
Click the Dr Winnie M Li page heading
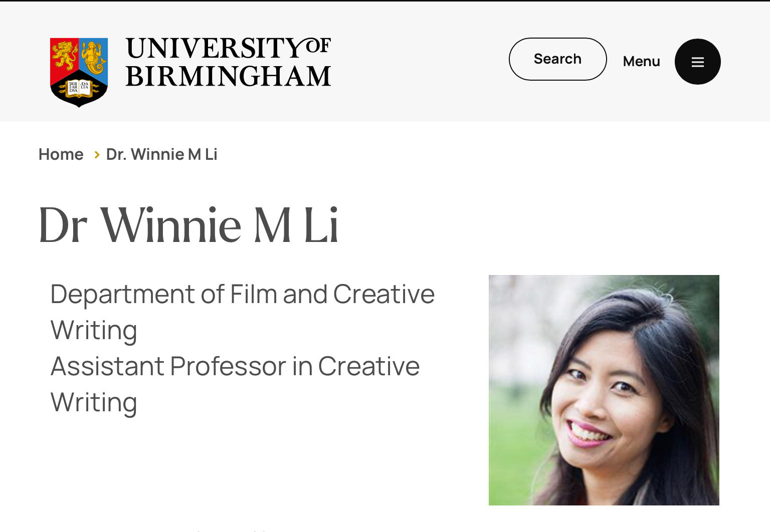[x=188, y=225]
